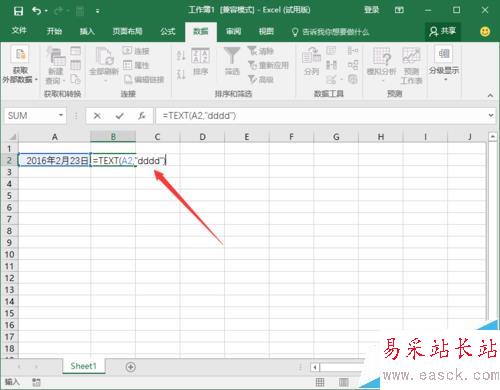The height and width of the screenshot is (390, 500).
Task: Click the Sort A to Z icon
Action: 181,56
